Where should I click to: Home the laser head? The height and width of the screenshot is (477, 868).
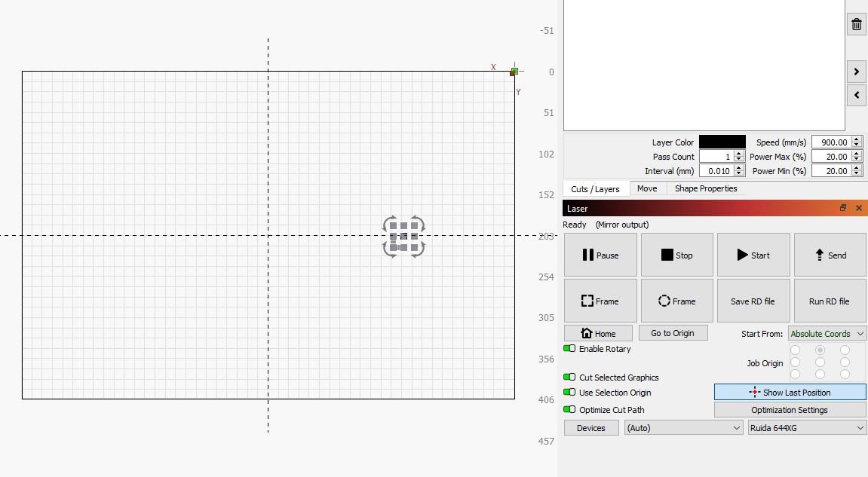coord(598,333)
